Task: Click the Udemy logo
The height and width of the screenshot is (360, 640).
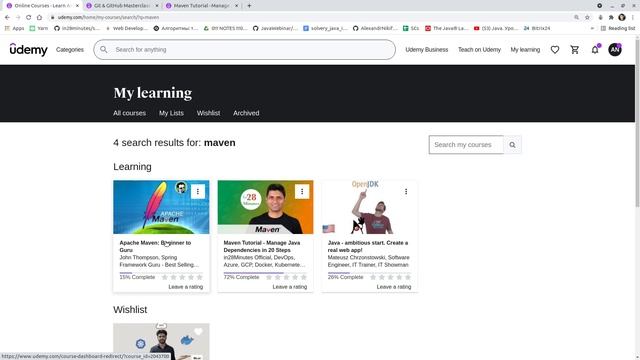Action: coord(29,49)
